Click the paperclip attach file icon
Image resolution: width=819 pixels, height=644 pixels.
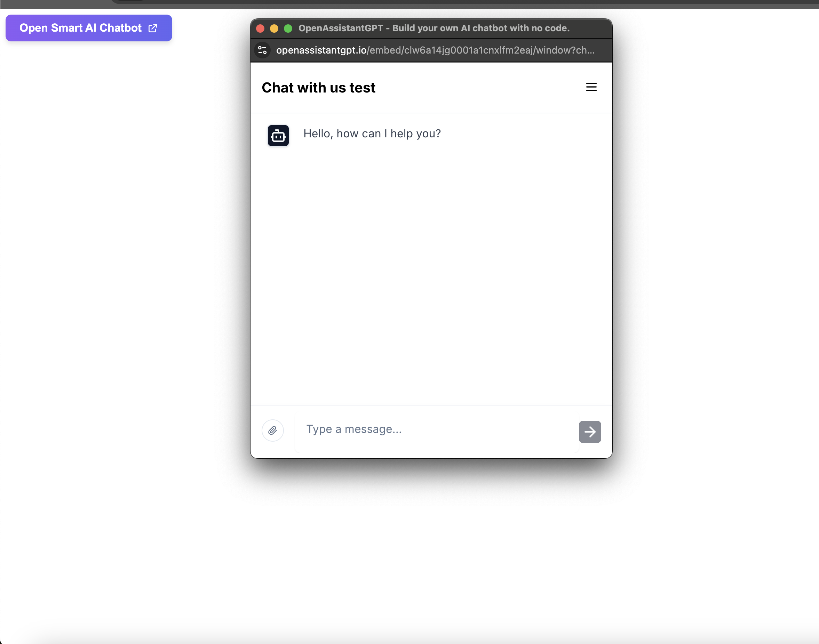272,430
